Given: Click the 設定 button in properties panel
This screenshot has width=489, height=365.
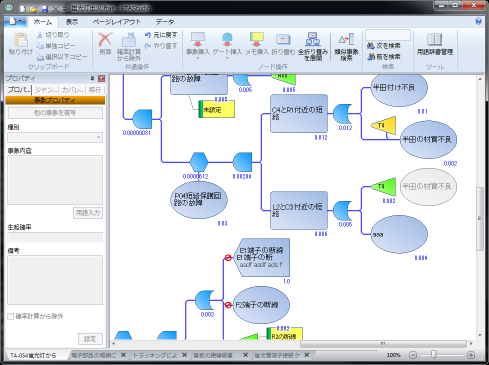Looking at the screenshot, I should click(x=90, y=339).
